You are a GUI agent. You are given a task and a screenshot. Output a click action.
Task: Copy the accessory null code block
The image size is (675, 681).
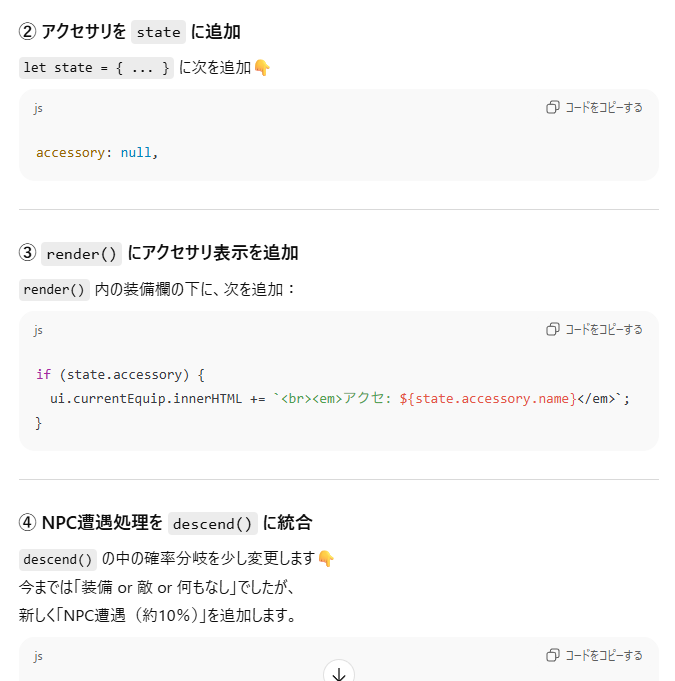(594, 107)
